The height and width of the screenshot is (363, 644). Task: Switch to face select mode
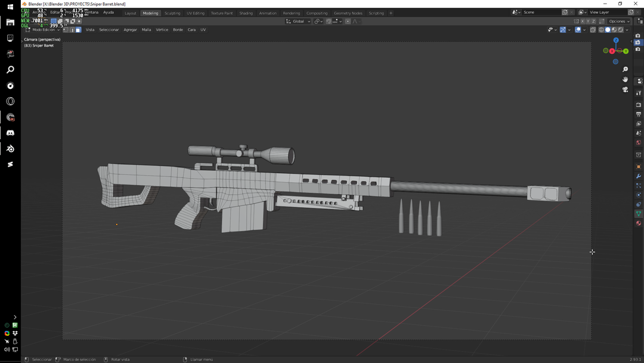78,29
